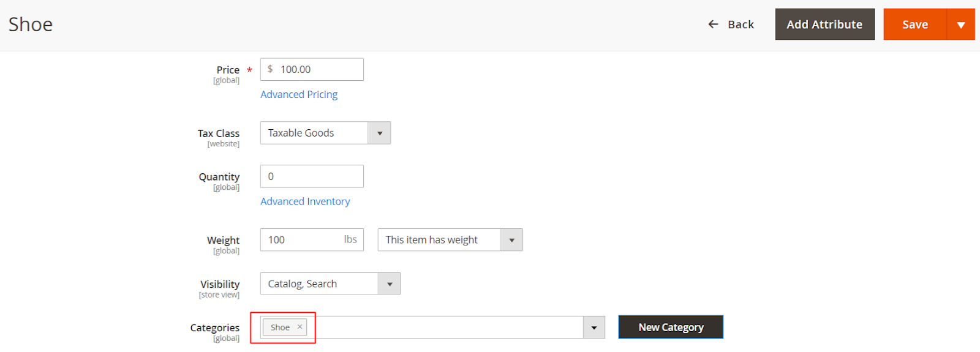The width and height of the screenshot is (980, 352).
Task: Open the Catalog, Search visibility selector
Action: click(x=318, y=284)
